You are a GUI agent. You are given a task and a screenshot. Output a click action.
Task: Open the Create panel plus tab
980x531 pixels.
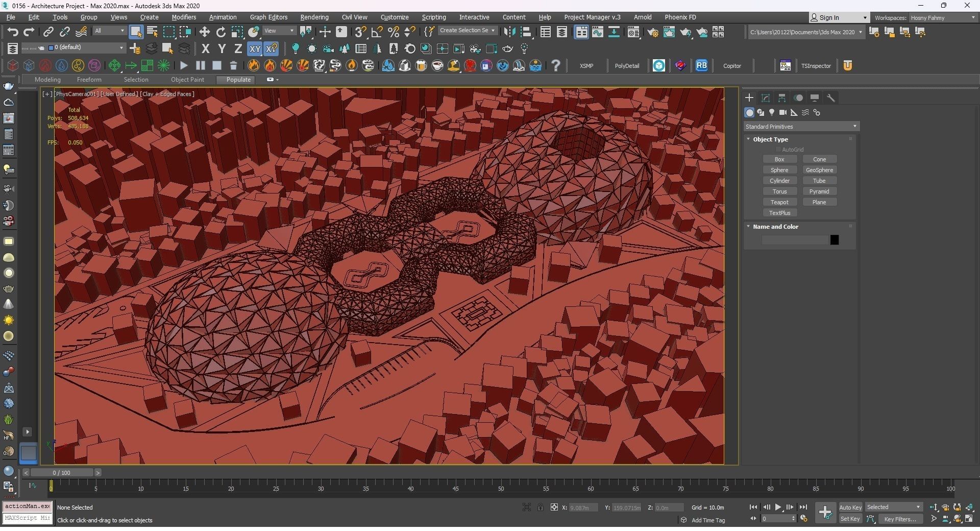click(x=749, y=98)
